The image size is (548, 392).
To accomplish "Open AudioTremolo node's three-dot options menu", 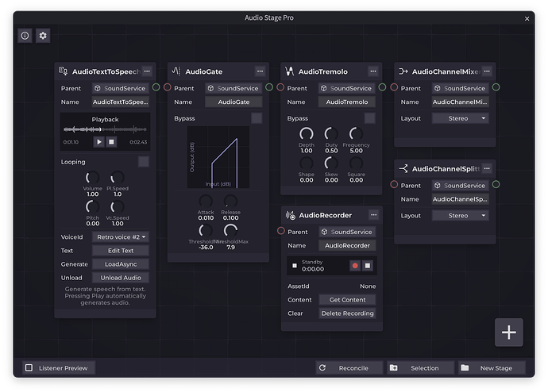I will click(x=373, y=71).
